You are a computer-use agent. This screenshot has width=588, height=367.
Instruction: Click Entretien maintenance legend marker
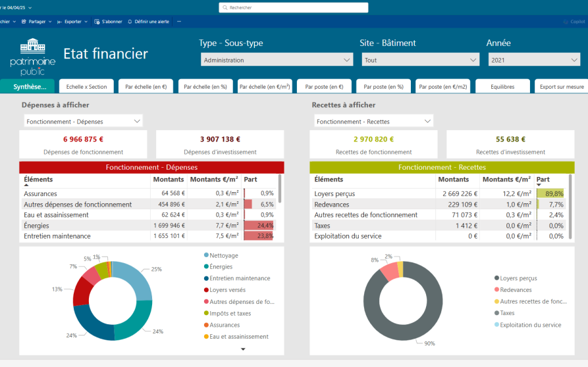click(x=206, y=278)
